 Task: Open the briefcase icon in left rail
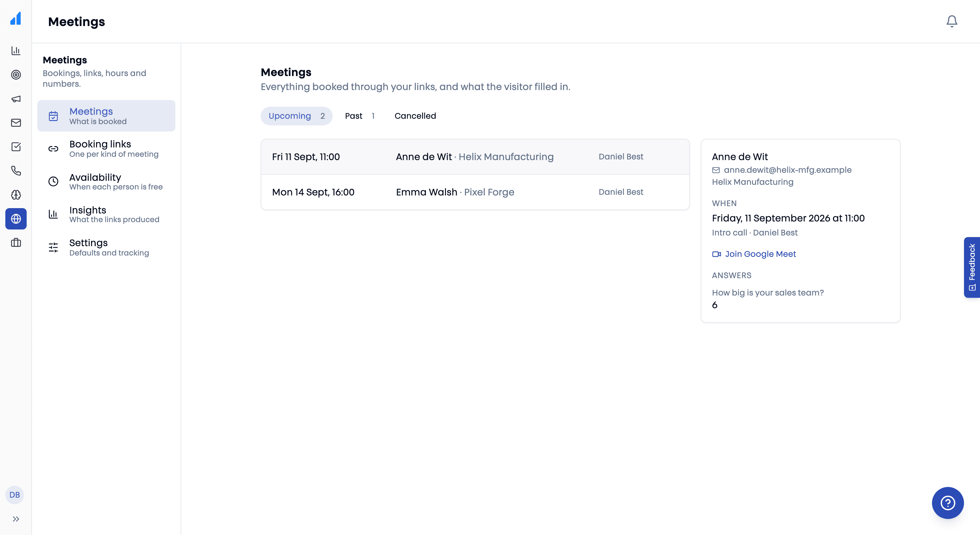16,242
